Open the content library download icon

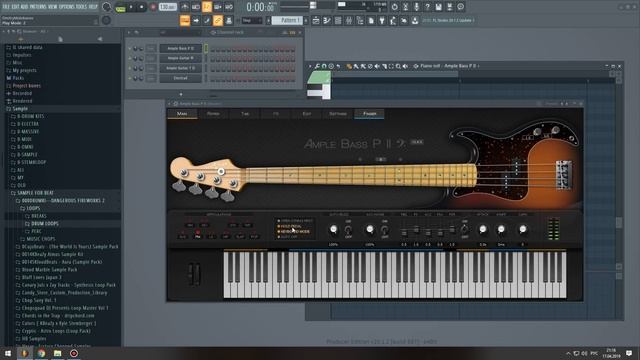[415, 20]
